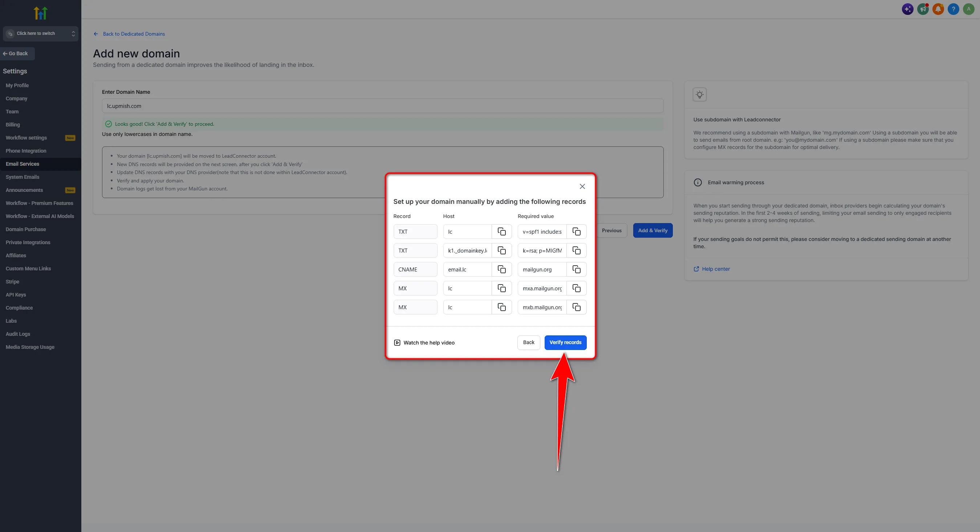980x532 pixels.
Task: Open the announcements megaphone icon
Action: (x=923, y=9)
